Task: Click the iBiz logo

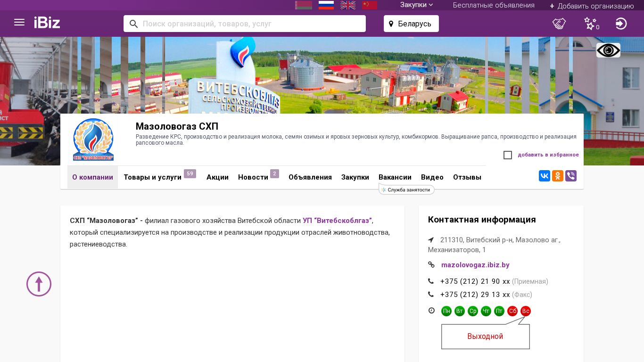Action: click(x=47, y=23)
